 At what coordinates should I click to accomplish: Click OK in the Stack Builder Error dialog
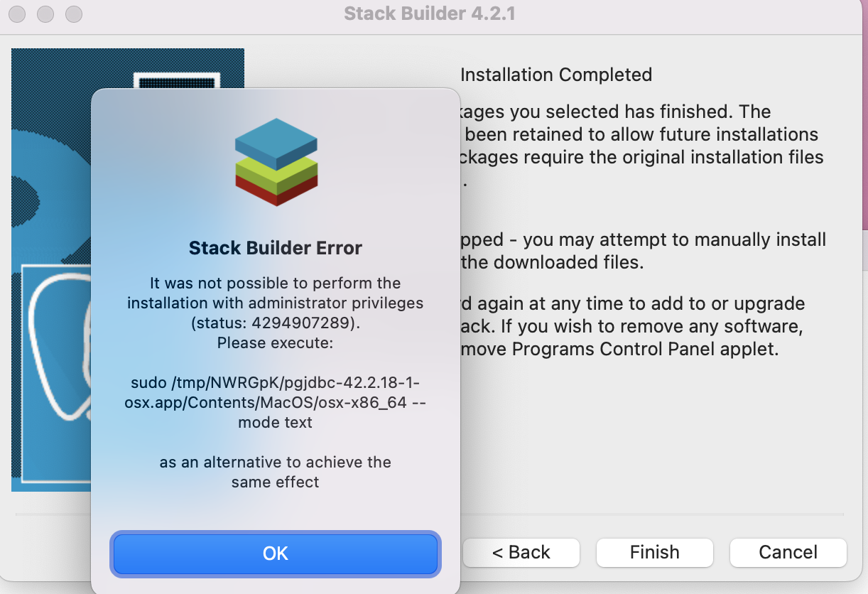pyautogui.click(x=275, y=553)
